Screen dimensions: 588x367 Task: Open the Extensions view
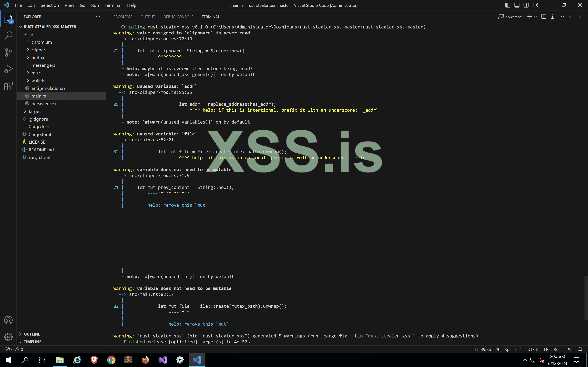[9, 86]
